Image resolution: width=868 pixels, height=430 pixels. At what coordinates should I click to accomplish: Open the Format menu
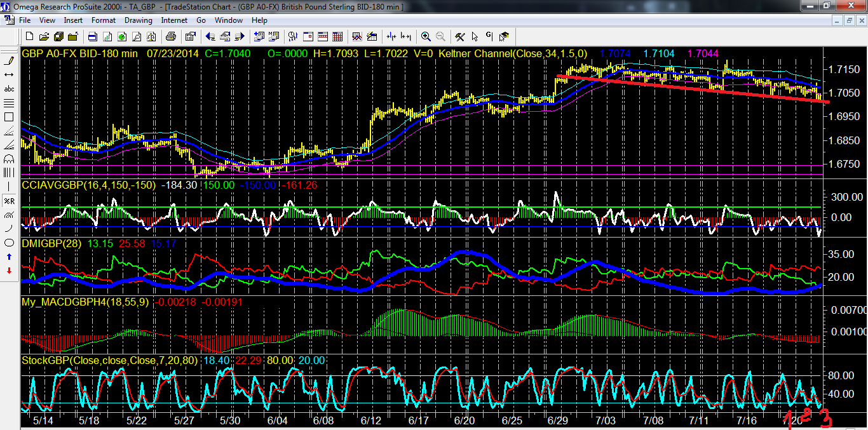(x=103, y=20)
